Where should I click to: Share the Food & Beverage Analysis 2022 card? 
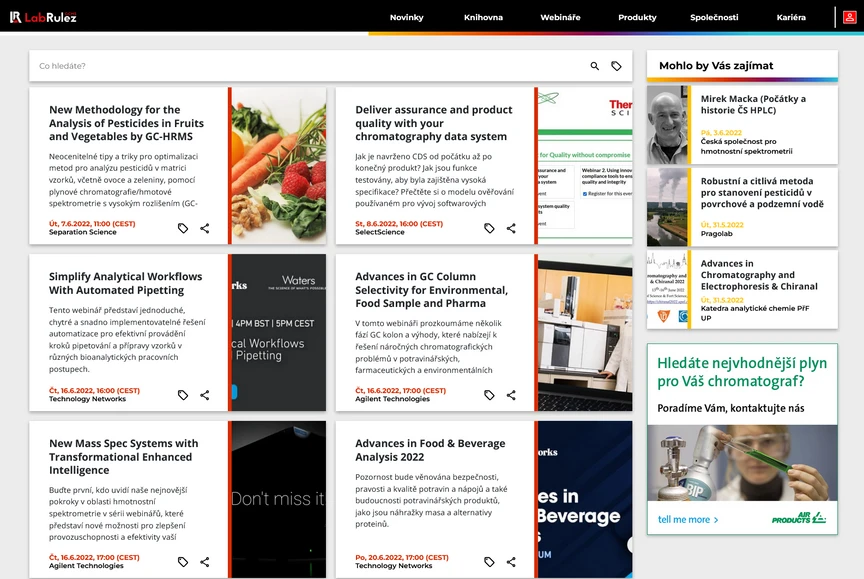(x=511, y=562)
